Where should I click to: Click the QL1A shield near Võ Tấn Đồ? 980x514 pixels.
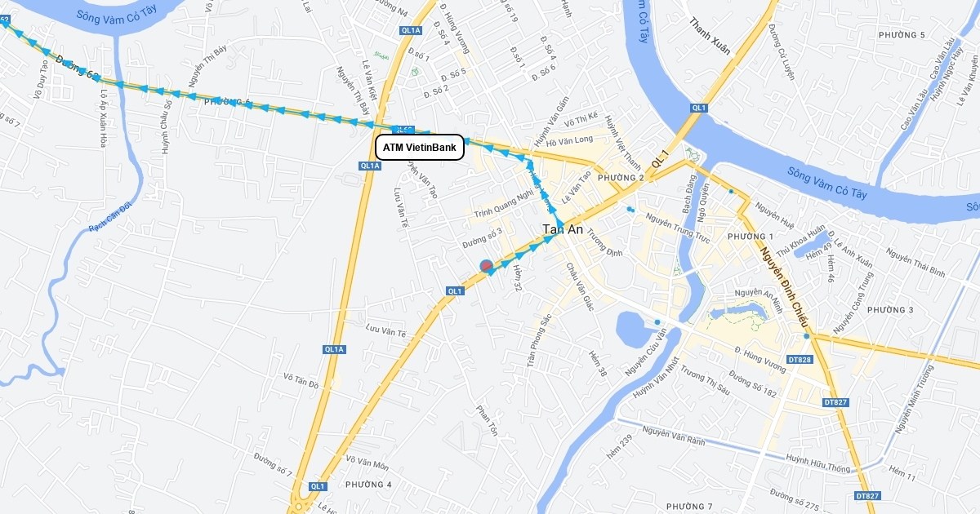click(x=335, y=349)
